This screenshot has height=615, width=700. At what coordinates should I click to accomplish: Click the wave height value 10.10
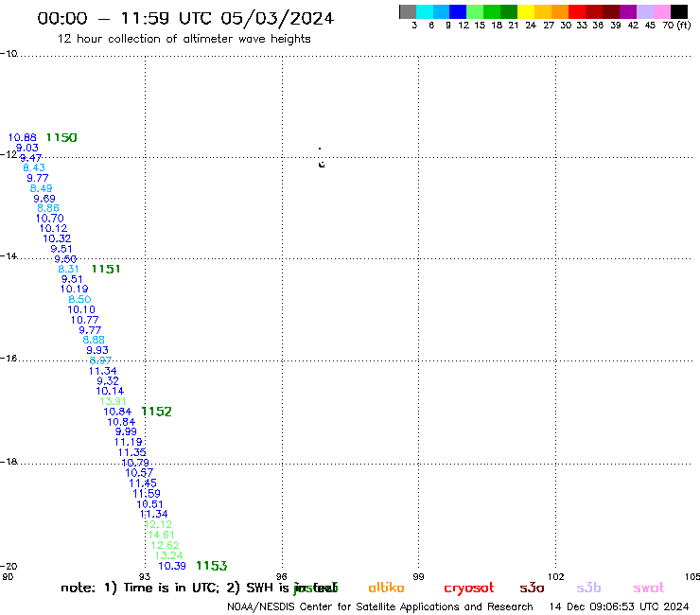pyautogui.click(x=81, y=309)
